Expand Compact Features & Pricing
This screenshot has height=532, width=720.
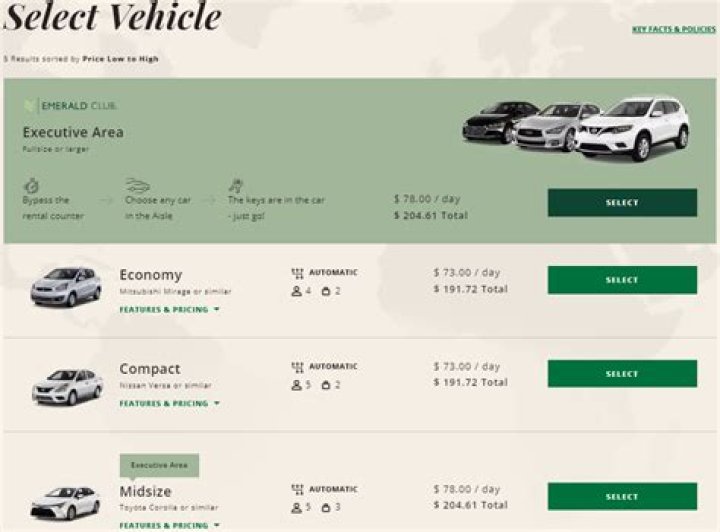[169, 404]
